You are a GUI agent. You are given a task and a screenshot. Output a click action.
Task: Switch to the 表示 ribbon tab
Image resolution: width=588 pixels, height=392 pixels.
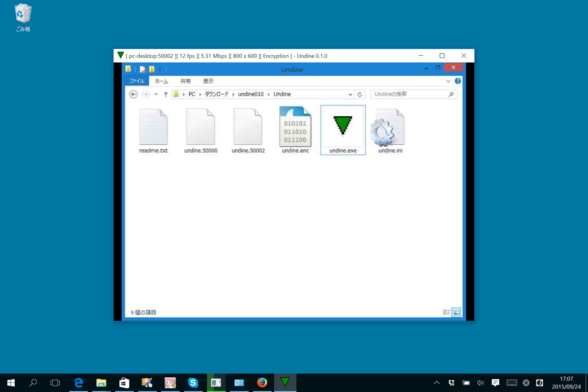[208, 81]
